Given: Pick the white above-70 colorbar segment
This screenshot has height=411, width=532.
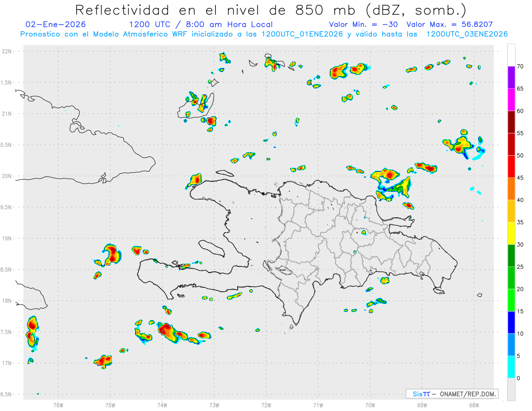Looking at the screenshot, I should 511,55.
